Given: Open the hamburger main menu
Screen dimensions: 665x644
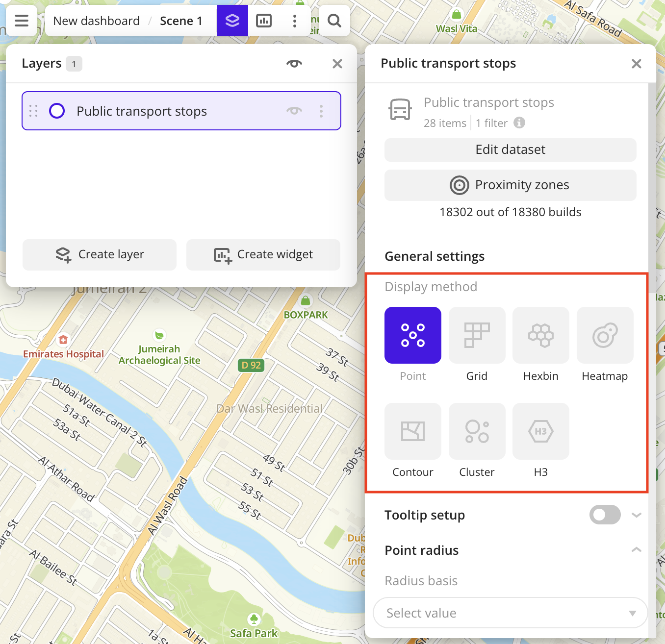Looking at the screenshot, I should click(x=22, y=21).
